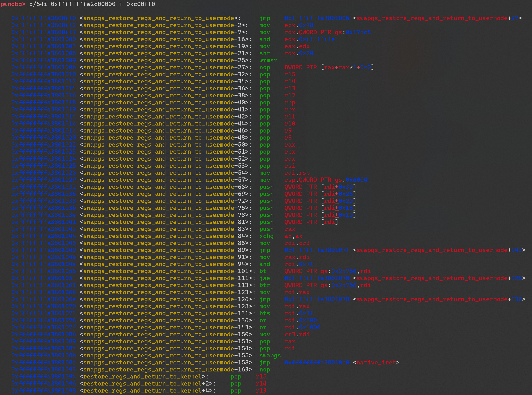Click register r11 operand
Image resolution: width=532 pixels, height=395 pixels.
coord(290,117)
